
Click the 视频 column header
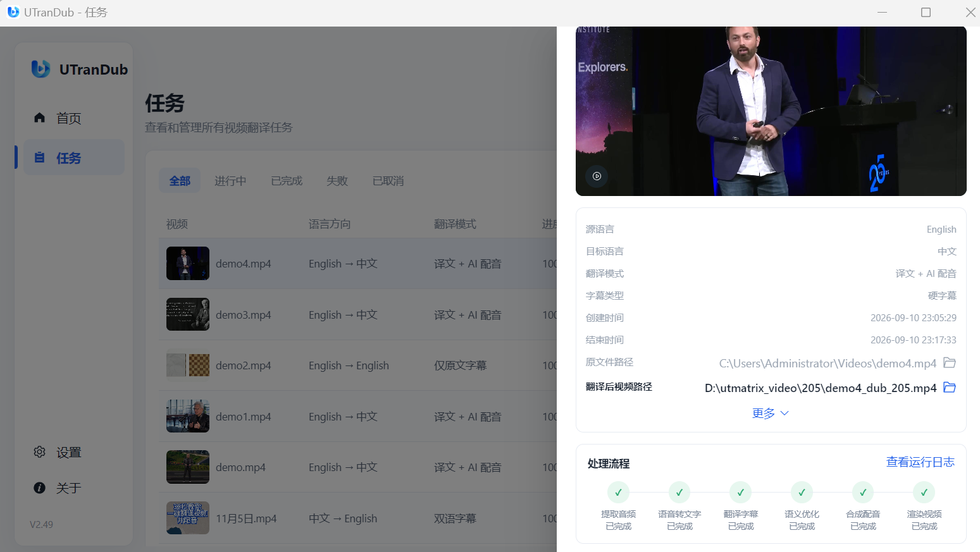click(177, 224)
